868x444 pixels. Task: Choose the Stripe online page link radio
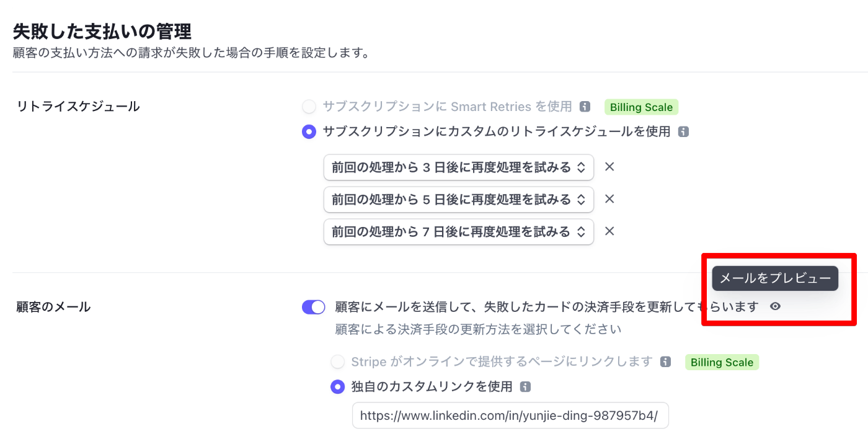(x=337, y=362)
